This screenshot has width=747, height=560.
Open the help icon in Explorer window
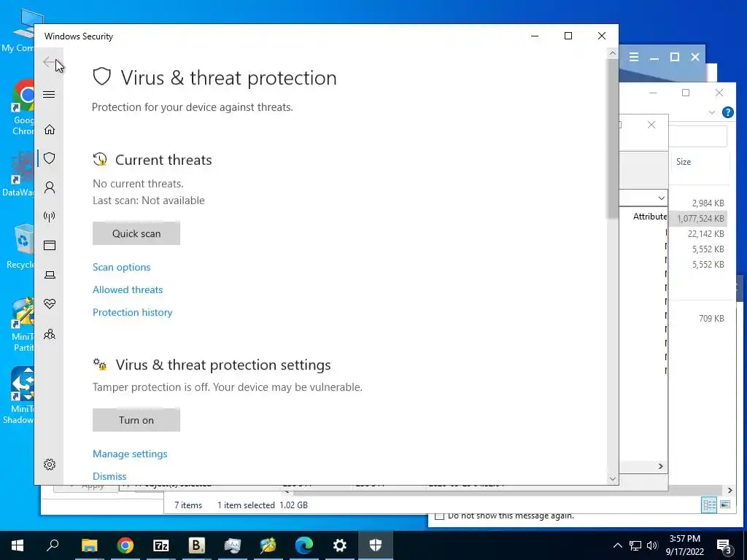727,112
